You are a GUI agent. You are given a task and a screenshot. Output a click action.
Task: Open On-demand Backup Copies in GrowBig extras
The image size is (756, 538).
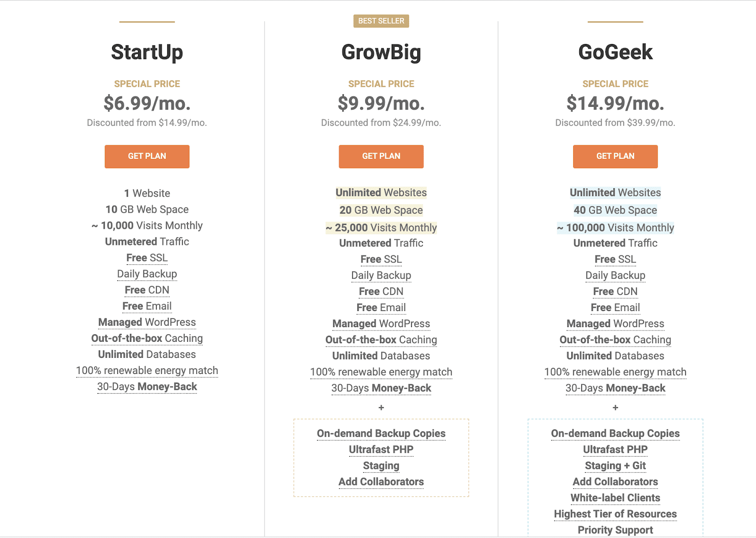381,433
